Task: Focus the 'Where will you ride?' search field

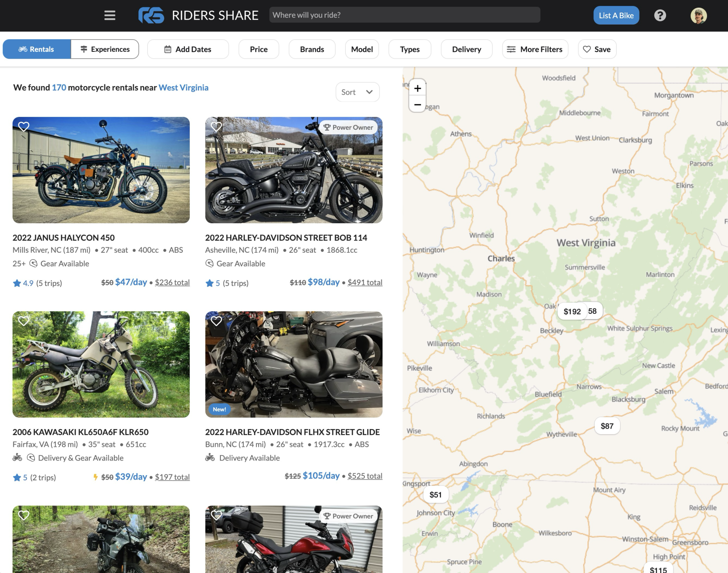Action: click(x=405, y=15)
